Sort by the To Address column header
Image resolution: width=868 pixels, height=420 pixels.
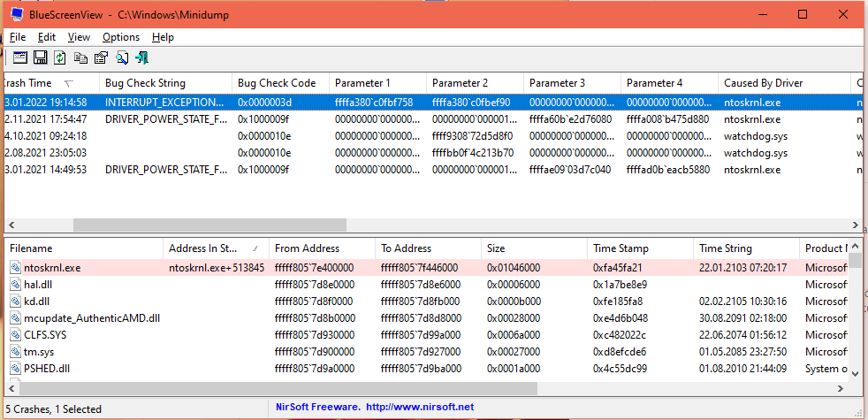point(428,248)
